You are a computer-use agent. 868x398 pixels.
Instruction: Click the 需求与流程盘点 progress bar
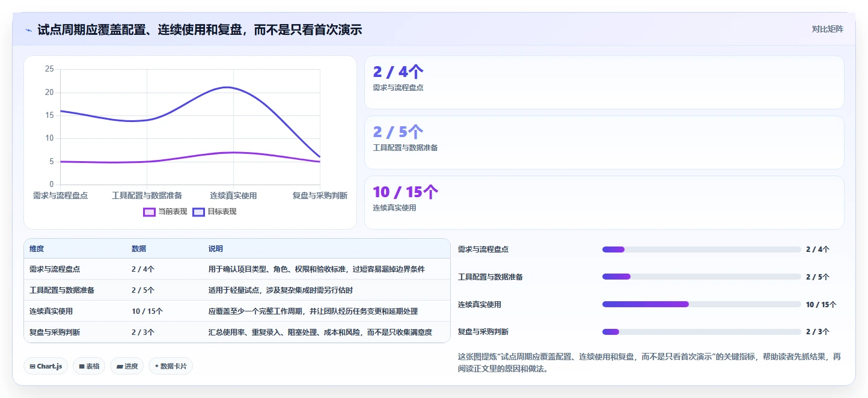point(701,250)
